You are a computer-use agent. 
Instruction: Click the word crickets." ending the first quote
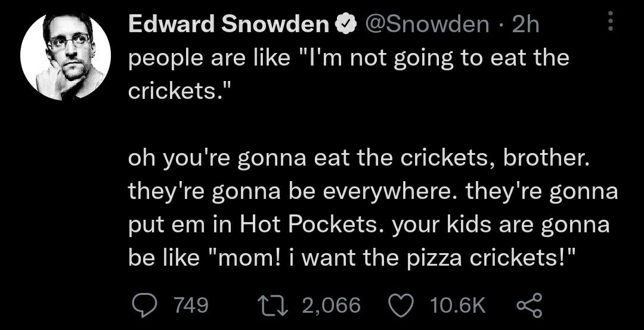(x=179, y=91)
